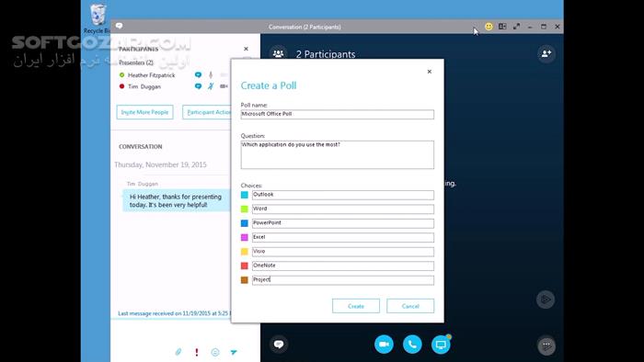Click Tim Duggan's muted microphone icon
Screen dimensions: 644x362
(211, 86)
